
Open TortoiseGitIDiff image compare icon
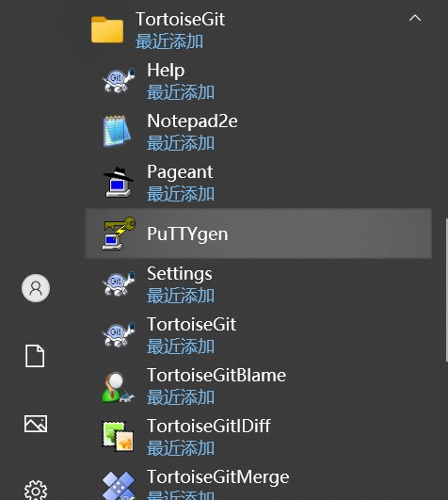point(118,436)
